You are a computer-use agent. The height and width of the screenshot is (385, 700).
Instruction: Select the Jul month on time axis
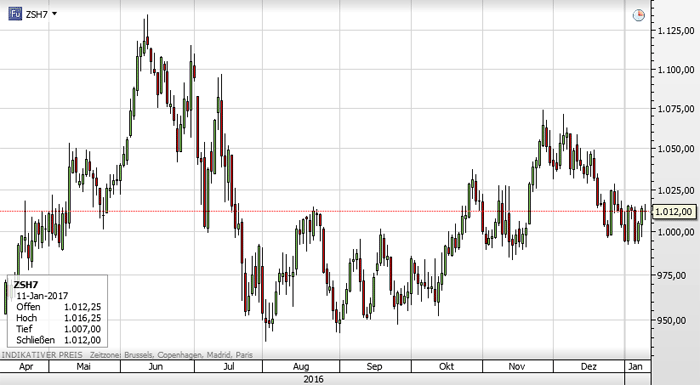[x=229, y=367]
